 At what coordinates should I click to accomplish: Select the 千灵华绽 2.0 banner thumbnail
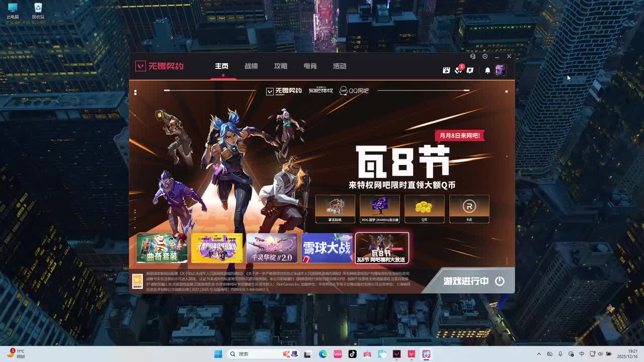pyautogui.click(x=272, y=248)
